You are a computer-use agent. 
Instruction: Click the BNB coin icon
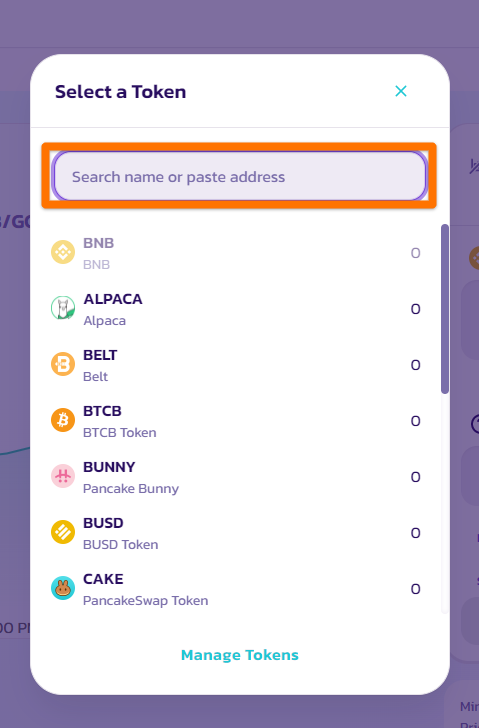[63, 252]
